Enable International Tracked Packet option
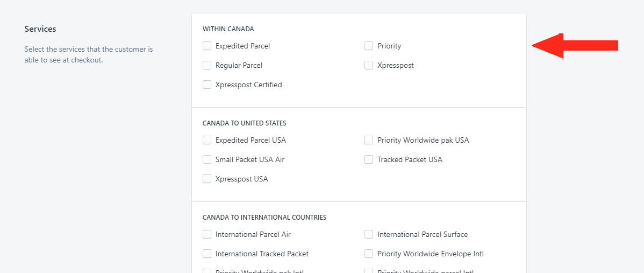This screenshot has width=644, height=273. click(207, 254)
